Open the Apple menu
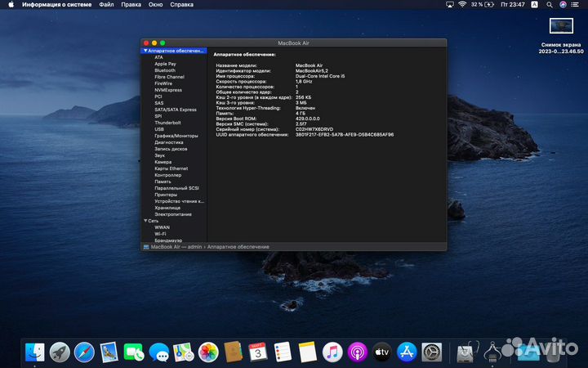588x368 pixels. 11,5
